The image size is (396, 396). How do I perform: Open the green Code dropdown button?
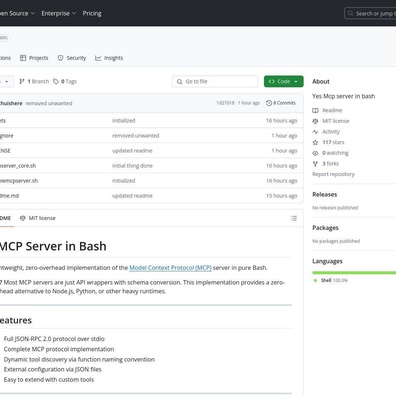click(284, 81)
